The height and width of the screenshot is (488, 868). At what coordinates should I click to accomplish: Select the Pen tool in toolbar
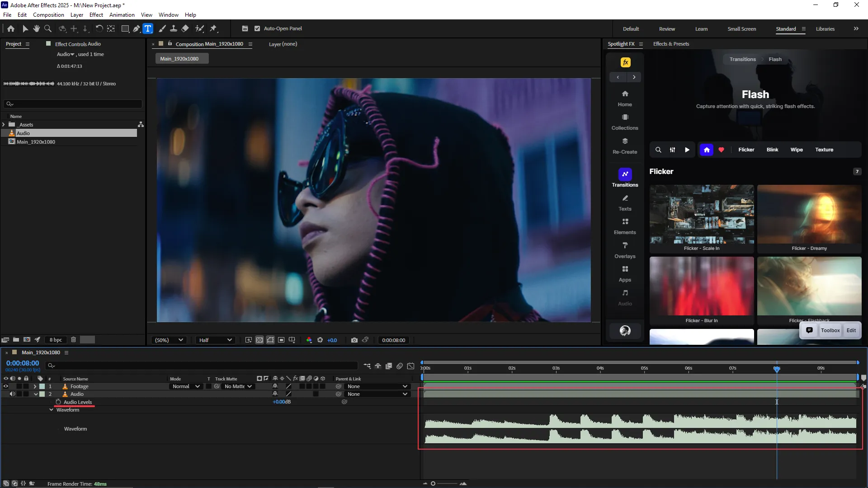(136, 28)
